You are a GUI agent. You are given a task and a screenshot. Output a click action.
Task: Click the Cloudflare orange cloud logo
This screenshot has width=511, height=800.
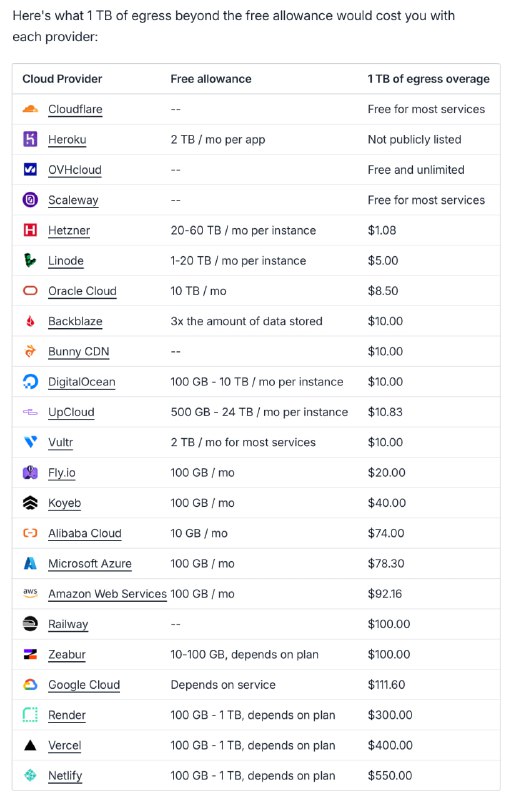(31, 109)
